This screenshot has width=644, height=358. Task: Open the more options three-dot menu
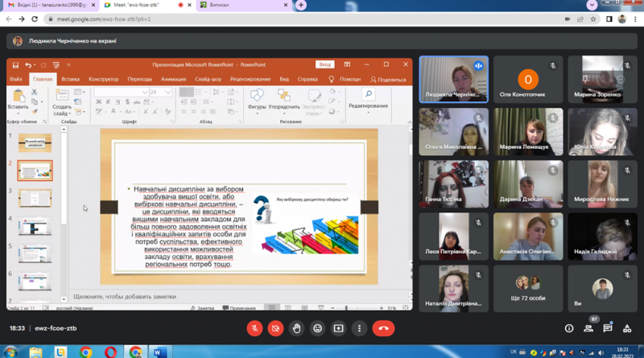point(359,328)
